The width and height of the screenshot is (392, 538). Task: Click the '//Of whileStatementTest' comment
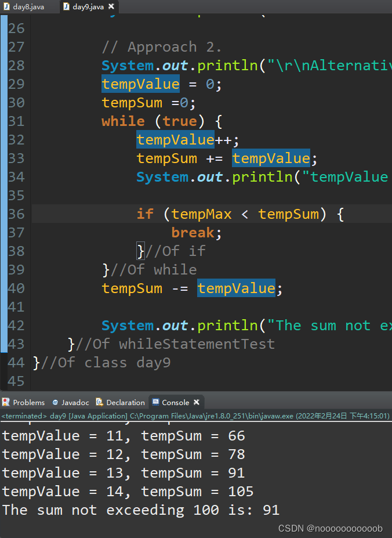175,344
